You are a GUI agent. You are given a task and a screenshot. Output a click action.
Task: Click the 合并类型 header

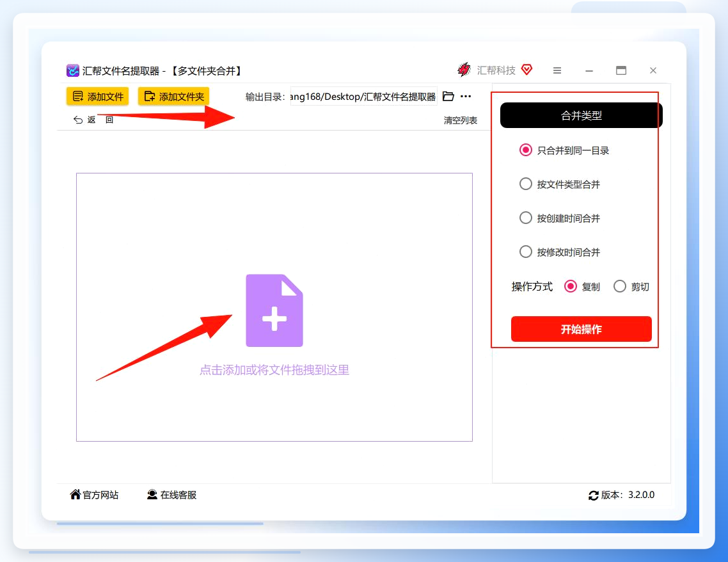click(582, 115)
